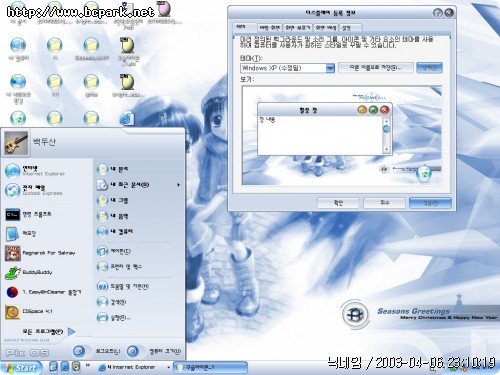Launch the command prompt from Start menu

28,214
